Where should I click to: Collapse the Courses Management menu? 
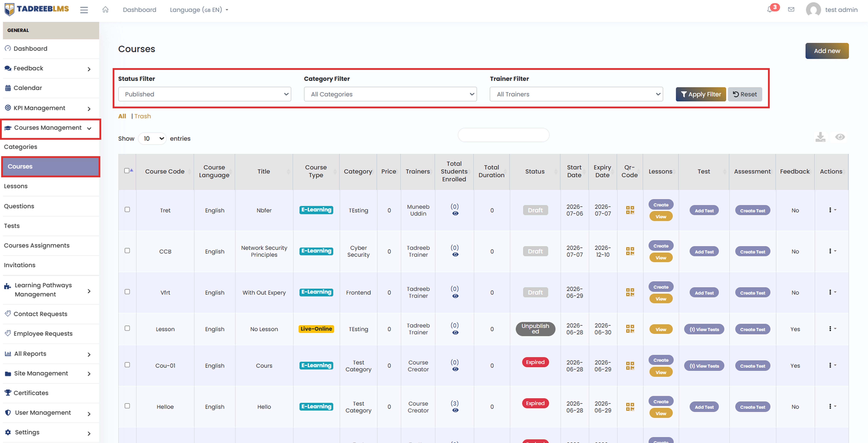pos(51,128)
